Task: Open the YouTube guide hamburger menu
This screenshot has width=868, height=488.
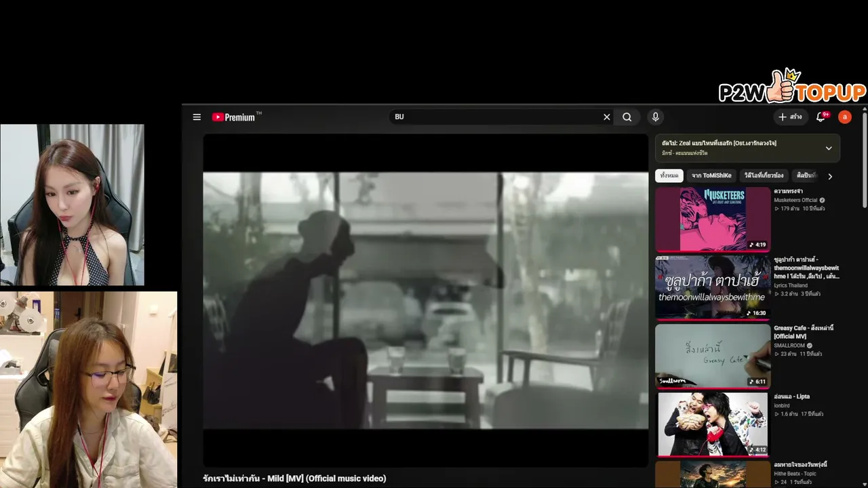Action: (197, 117)
